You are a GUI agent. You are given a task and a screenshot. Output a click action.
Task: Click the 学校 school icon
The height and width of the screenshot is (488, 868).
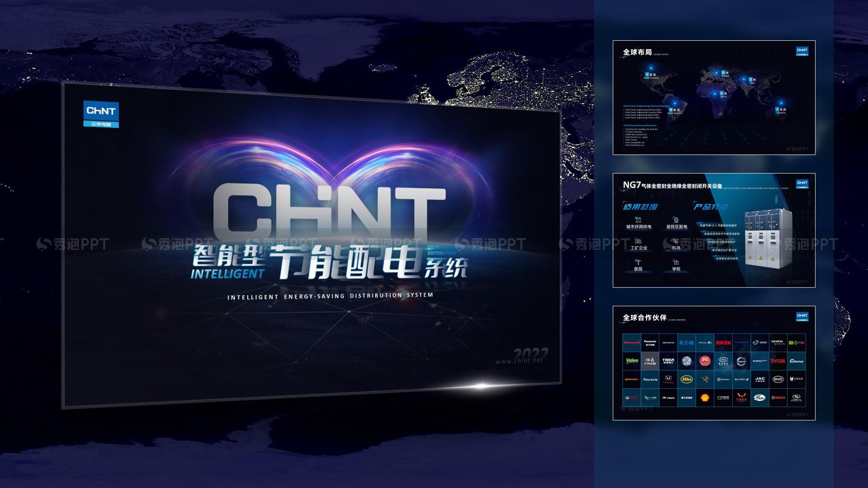676,262
